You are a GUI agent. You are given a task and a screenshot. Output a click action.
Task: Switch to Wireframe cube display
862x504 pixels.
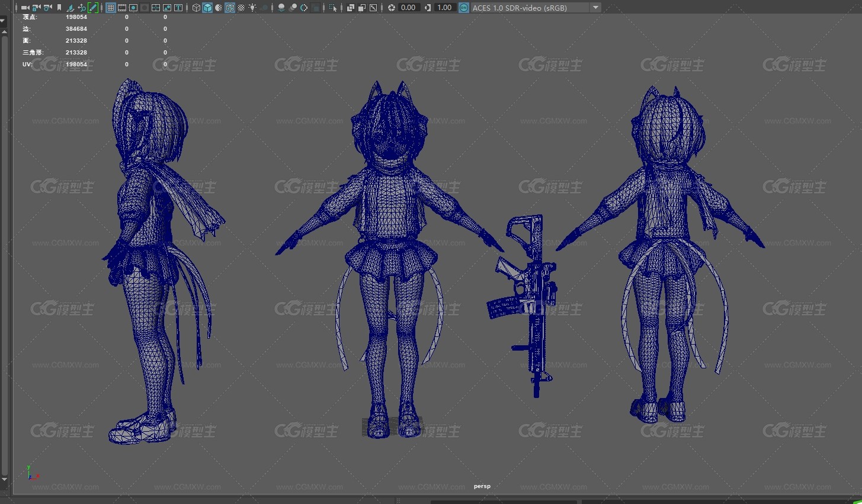point(196,8)
